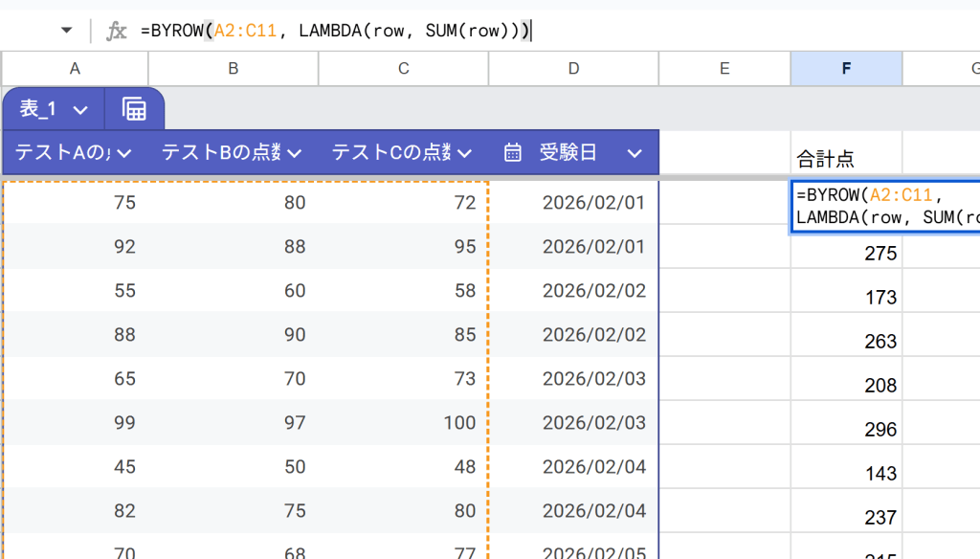This screenshot has width=980, height=559.
Task: Select total cell showing 237
Action: 846,511
